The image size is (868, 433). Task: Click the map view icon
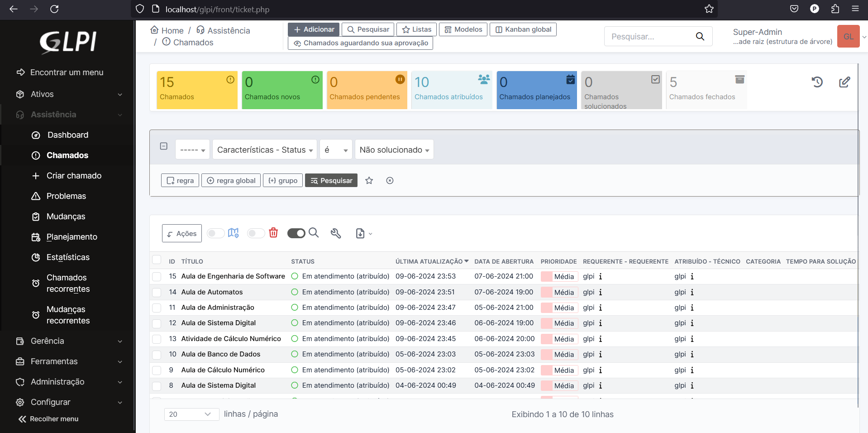(233, 233)
